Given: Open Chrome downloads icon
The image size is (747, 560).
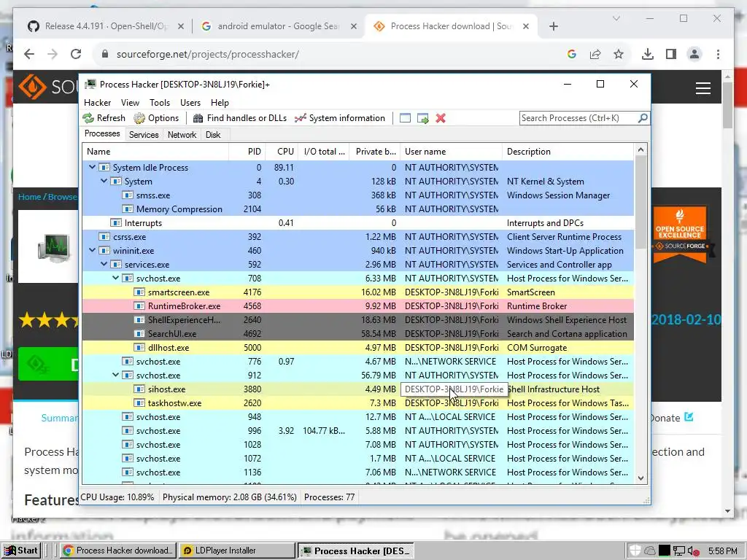Looking at the screenshot, I should coord(648,54).
